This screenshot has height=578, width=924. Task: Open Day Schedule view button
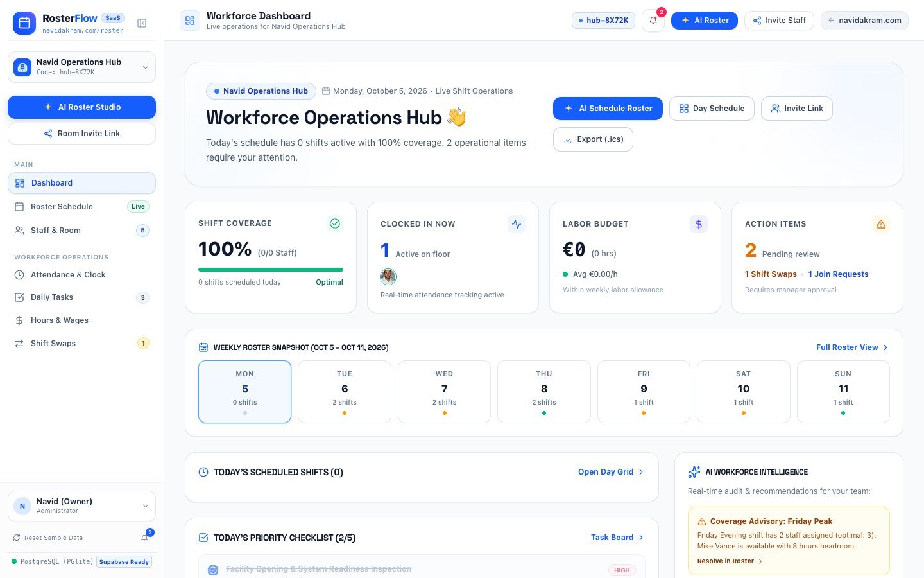pyautogui.click(x=712, y=109)
